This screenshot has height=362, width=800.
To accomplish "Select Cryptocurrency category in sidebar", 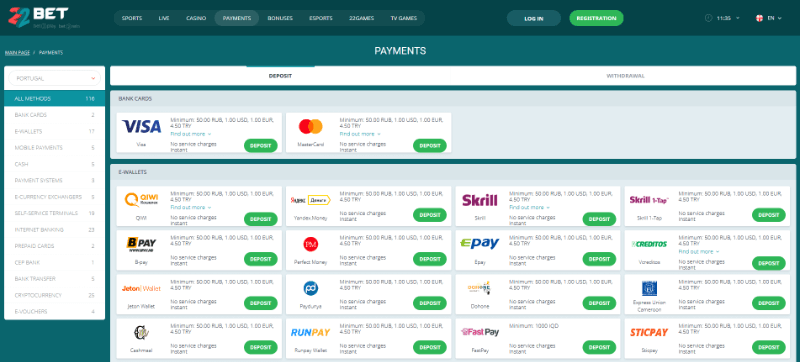I will [x=55, y=295].
